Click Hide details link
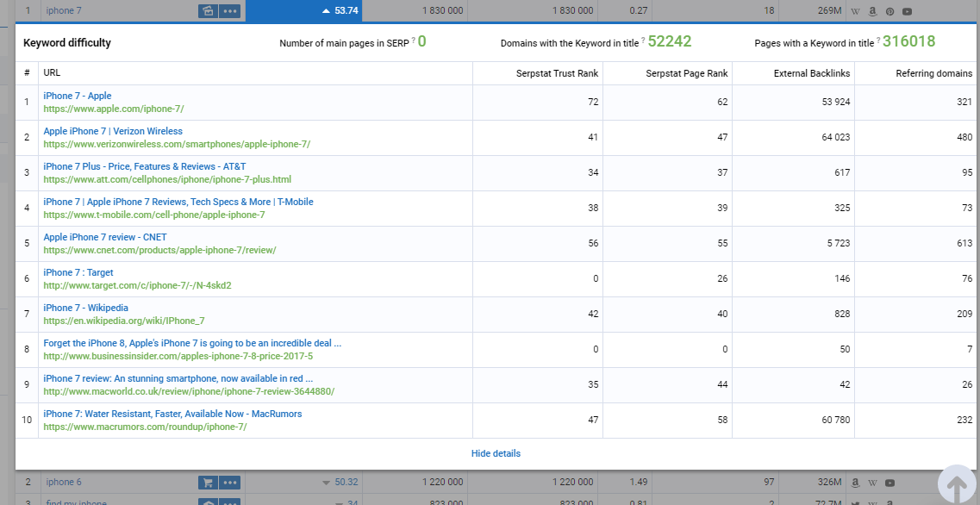 click(x=496, y=454)
